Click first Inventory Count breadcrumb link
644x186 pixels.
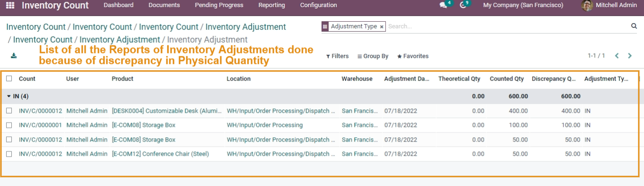pyautogui.click(x=36, y=27)
